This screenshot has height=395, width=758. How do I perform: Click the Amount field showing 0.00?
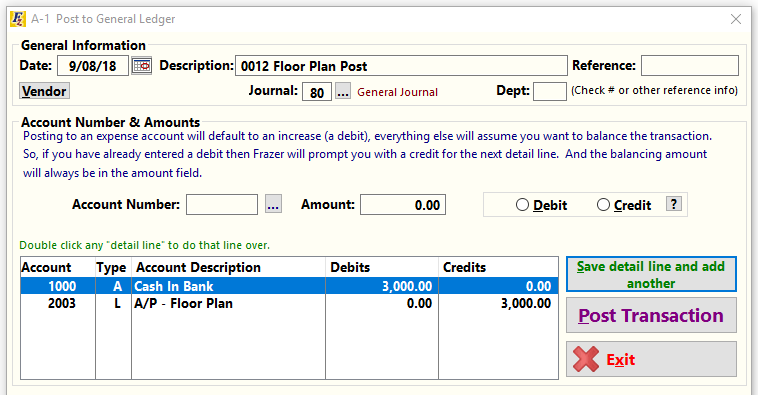pos(403,205)
